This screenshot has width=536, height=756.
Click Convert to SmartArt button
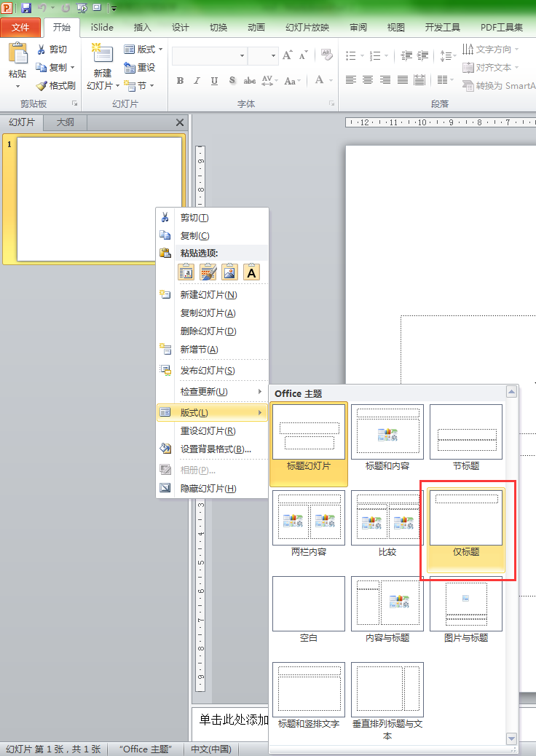(498, 86)
